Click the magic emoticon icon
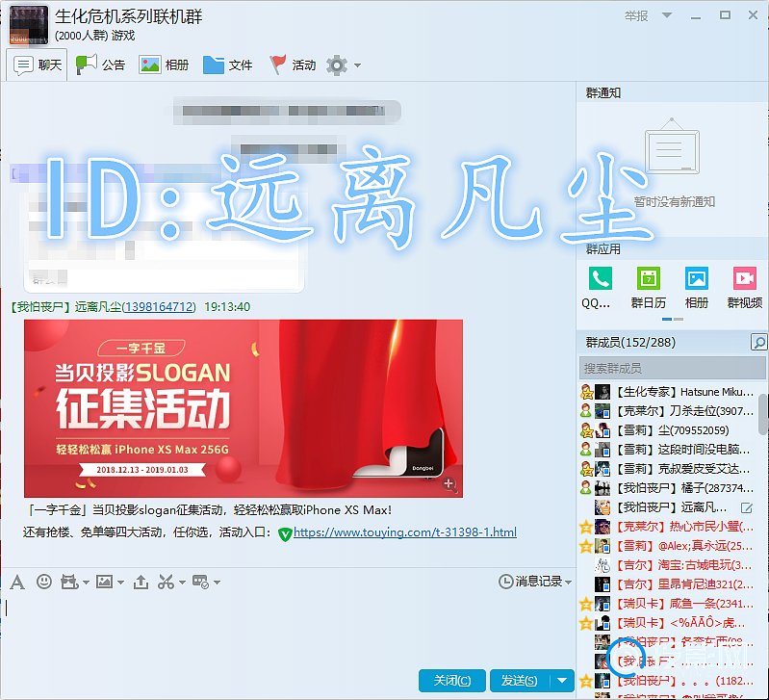Viewport: 769px width, 700px height. tap(69, 583)
